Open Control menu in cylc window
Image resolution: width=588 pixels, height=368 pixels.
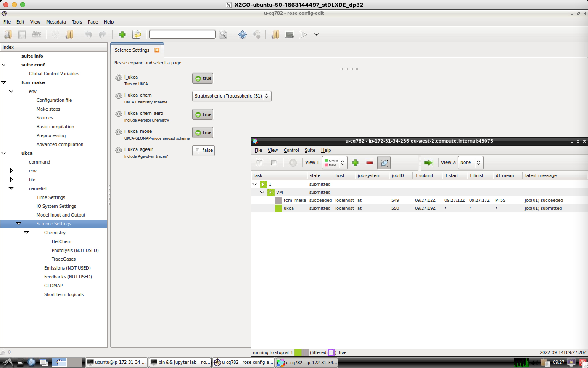point(291,150)
